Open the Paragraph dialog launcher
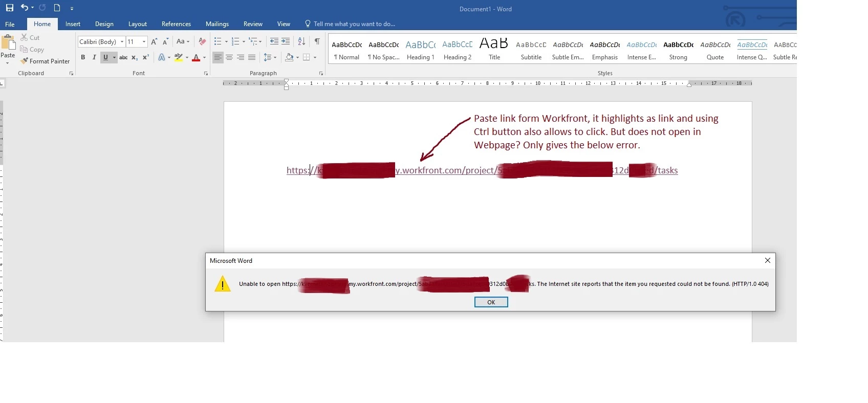This screenshot has width=868, height=403. [x=321, y=74]
